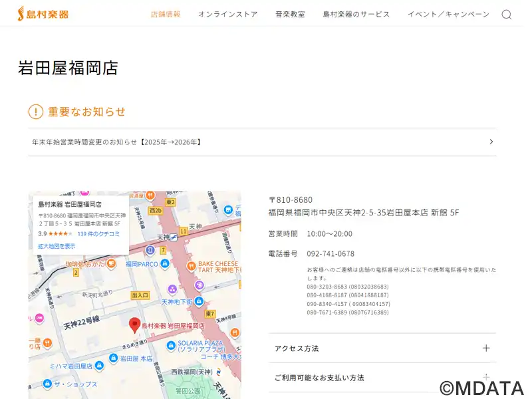Click the SOLARIA PLAZA map marker
532x399 pixels.
pos(170,346)
